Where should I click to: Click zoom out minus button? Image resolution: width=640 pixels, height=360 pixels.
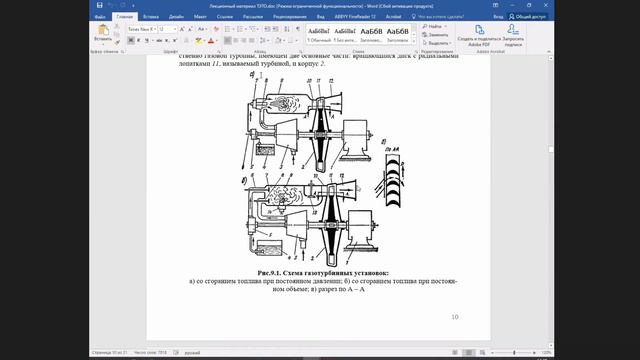[492, 352]
